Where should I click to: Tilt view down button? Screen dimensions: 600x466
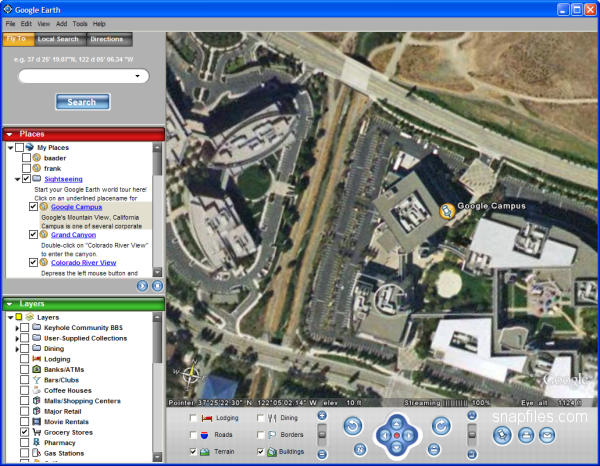[x=472, y=454]
